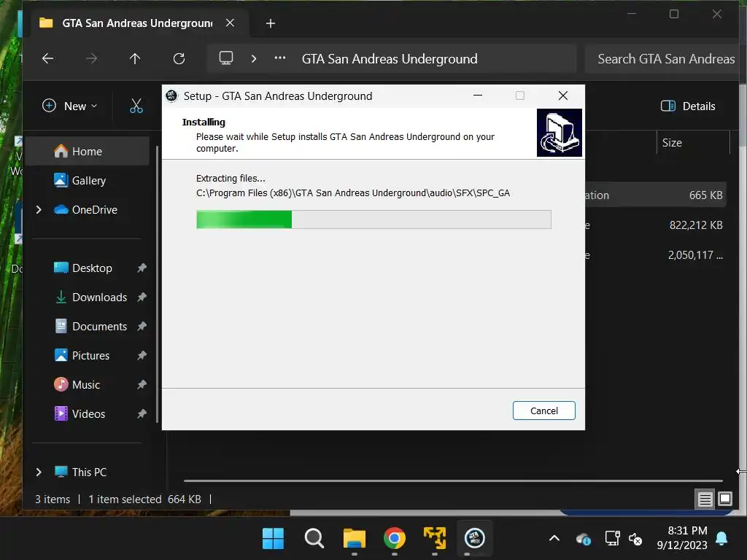This screenshot has width=747, height=560.
Task: Cut the selected item with scissors icon
Action: tap(136, 106)
